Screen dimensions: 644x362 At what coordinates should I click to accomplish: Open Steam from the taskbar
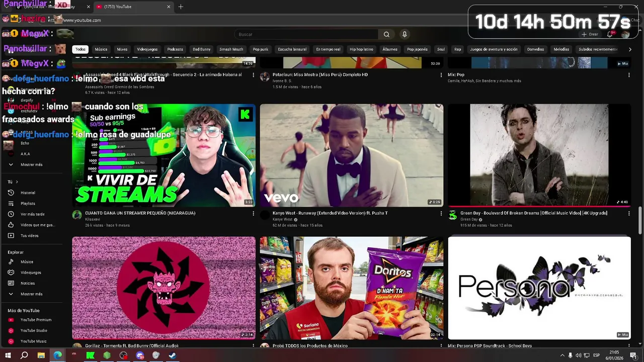tap(173, 355)
